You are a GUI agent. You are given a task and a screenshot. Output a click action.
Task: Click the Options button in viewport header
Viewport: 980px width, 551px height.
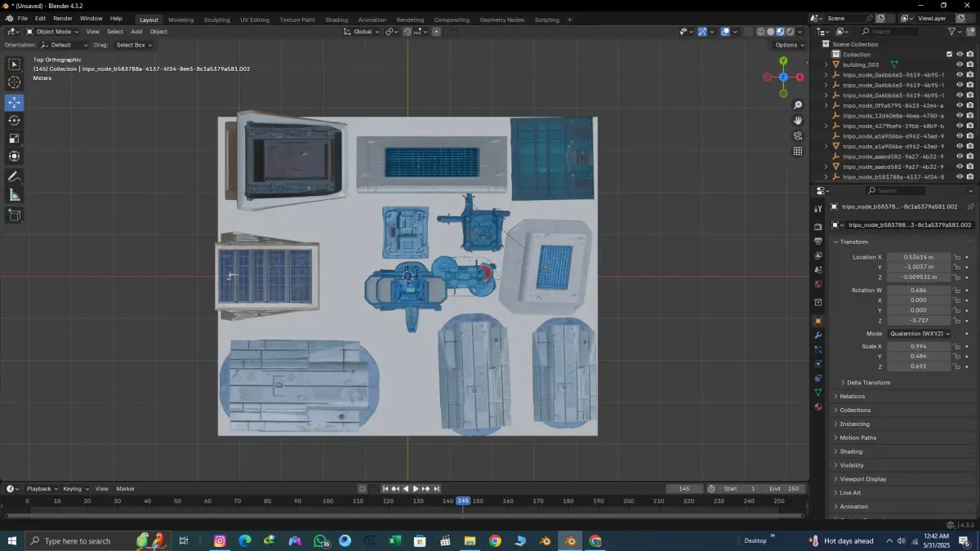789,45
